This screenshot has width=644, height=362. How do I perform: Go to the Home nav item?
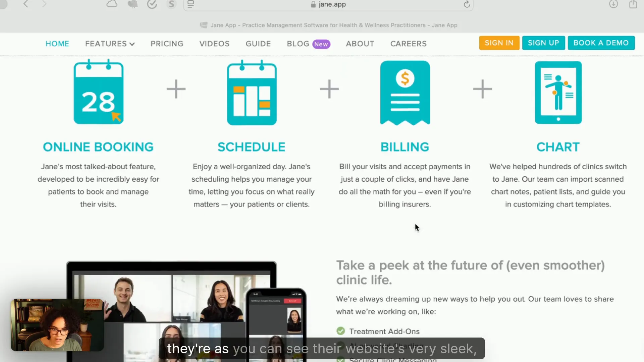pos(57,44)
